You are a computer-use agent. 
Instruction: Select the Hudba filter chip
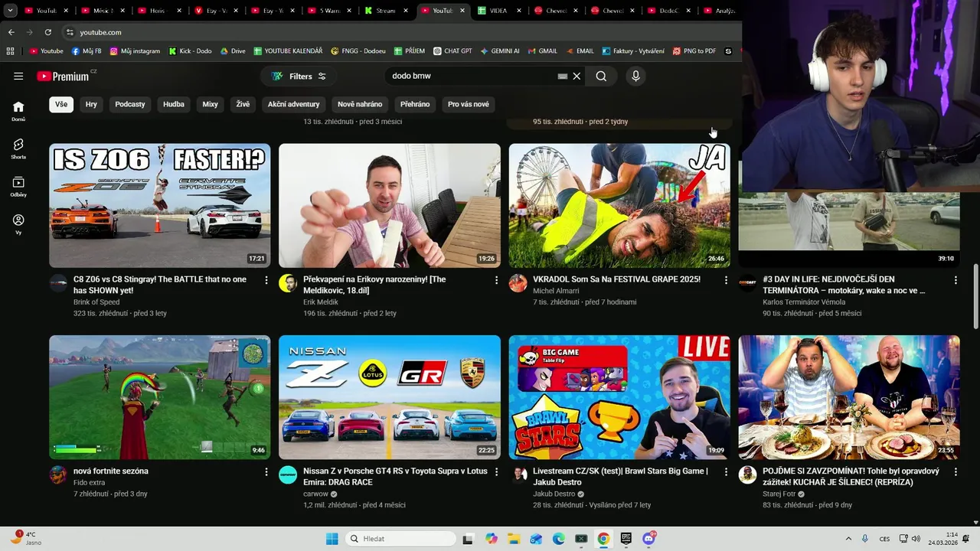click(174, 104)
